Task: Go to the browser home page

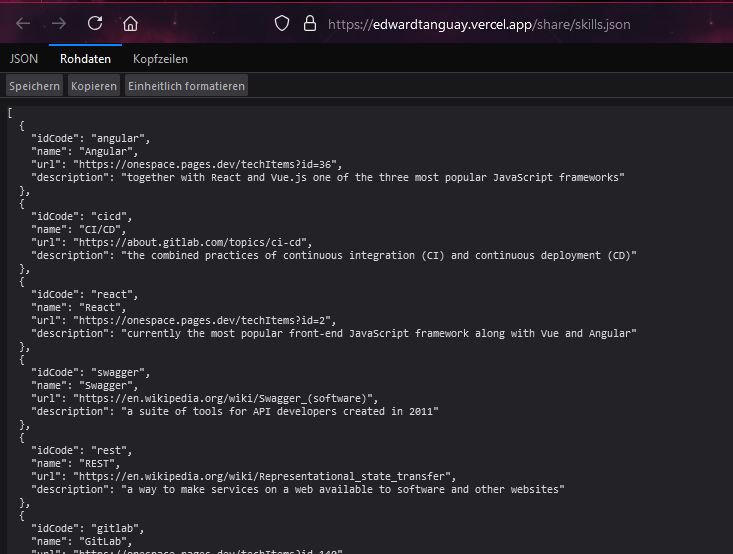Action: [131, 23]
